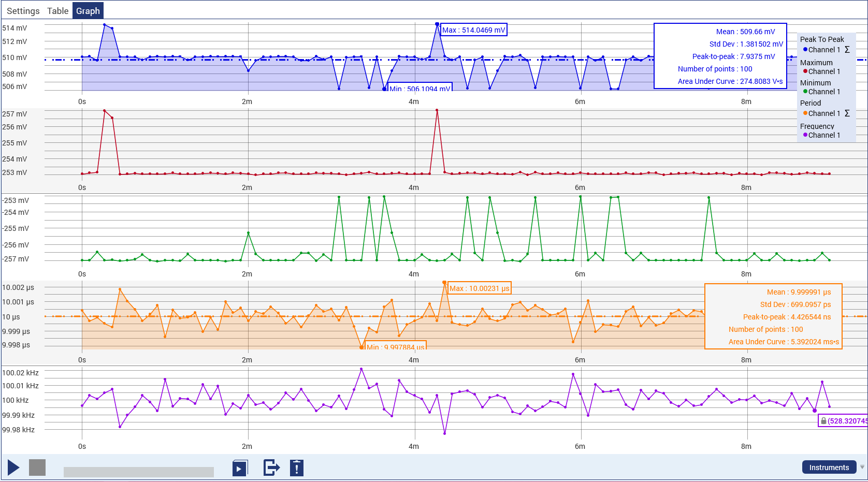Click the sigma icon beside Peak To Peak Channel 1
The image size is (868, 482).
tap(847, 50)
